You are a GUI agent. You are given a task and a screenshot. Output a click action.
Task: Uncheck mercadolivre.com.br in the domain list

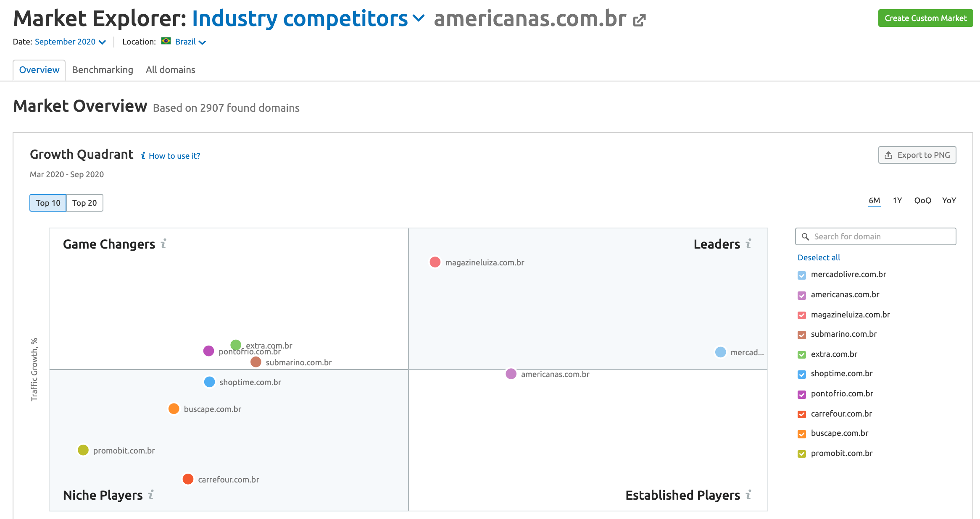pyautogui.click(x=801, y=275)
